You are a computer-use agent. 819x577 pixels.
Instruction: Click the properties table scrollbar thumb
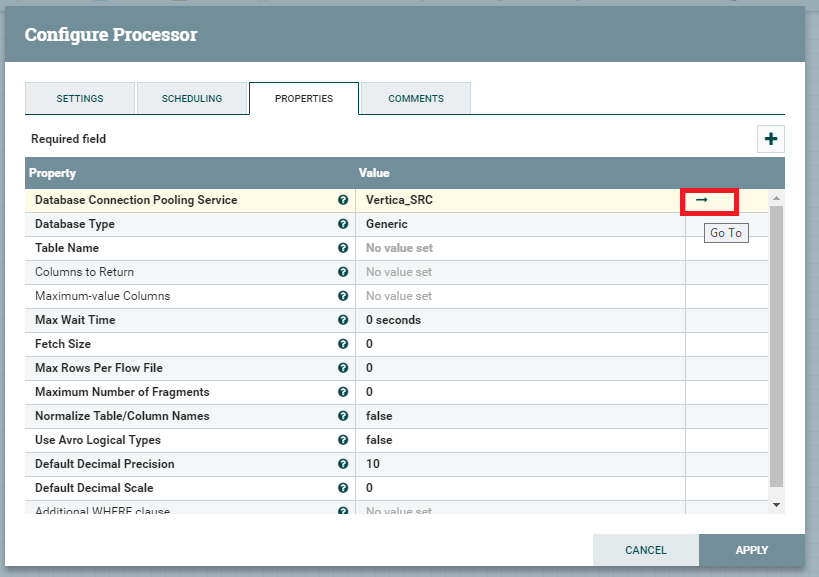click(776, 346)
